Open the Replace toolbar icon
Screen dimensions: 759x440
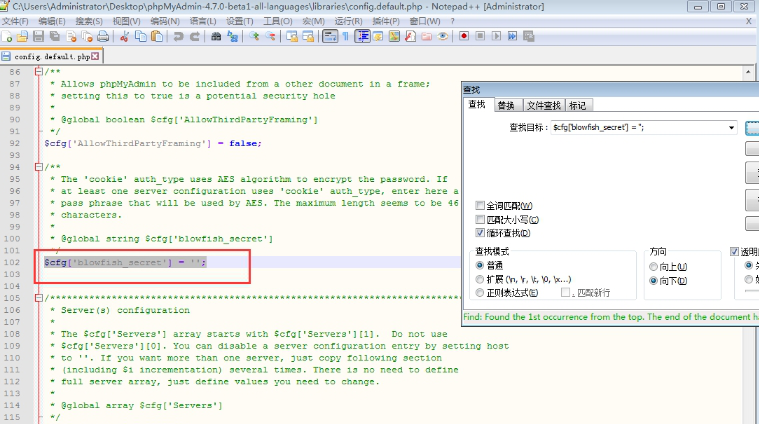point(232,36)
